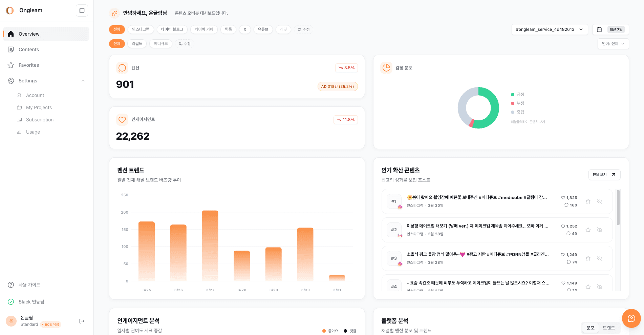Image resolution: width=644 pixels, height=335 pixels.
Task: Open the floating help button bottom right
Action: (631, 319)
